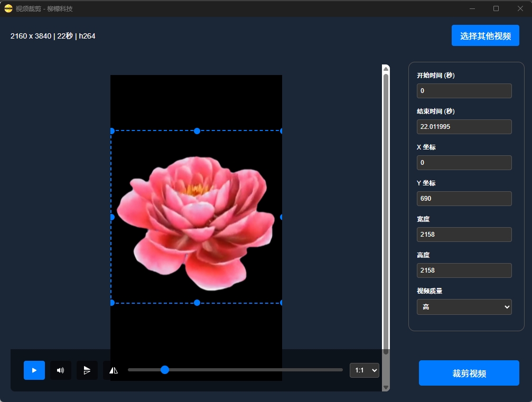Click the playback progress slider thumb
This screenshot has width=532, height=402.
(x=165, y=370)
